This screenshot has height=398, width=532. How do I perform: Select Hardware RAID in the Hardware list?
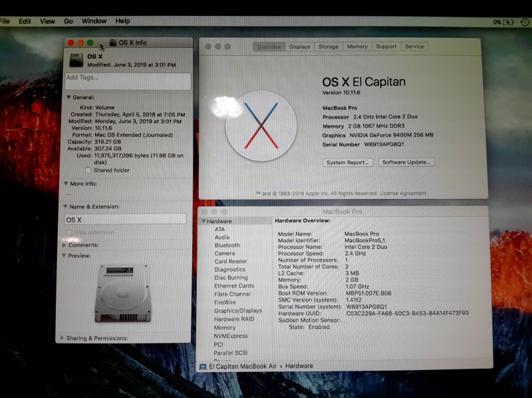(x=234, y=319)
